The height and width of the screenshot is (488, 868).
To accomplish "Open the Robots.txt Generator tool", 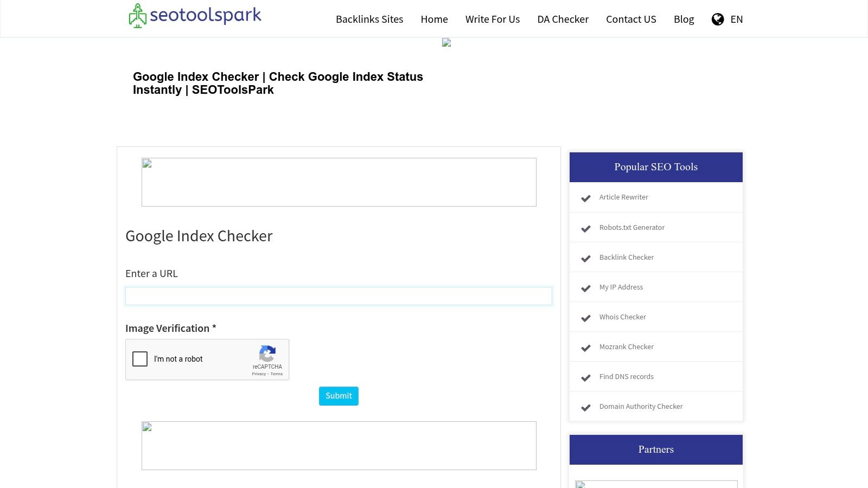I will [x=632, y=227].
